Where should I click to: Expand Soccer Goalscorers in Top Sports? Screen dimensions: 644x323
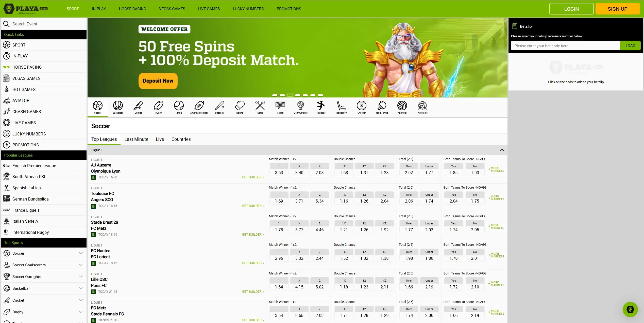click(x=81, y=265)
